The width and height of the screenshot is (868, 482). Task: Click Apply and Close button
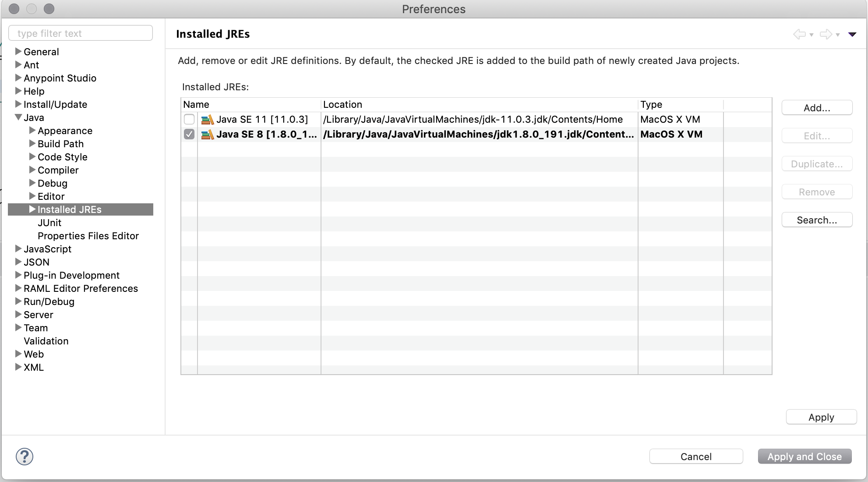[804, 457]
